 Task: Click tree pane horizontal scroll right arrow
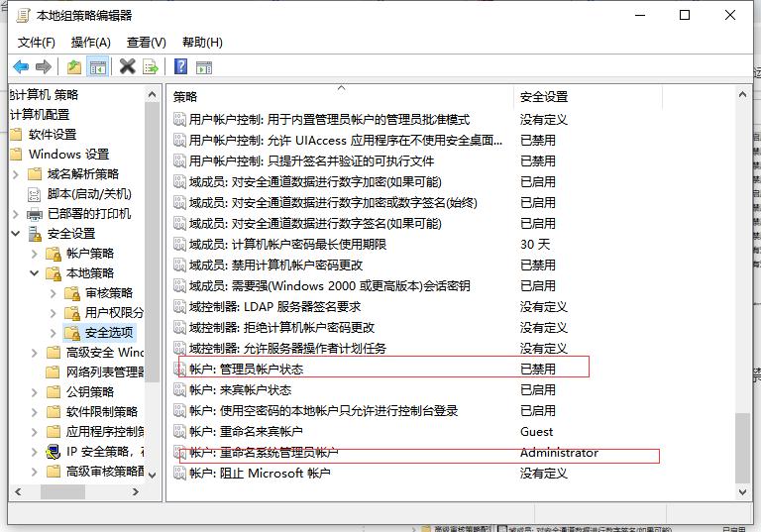click(136, 491)
